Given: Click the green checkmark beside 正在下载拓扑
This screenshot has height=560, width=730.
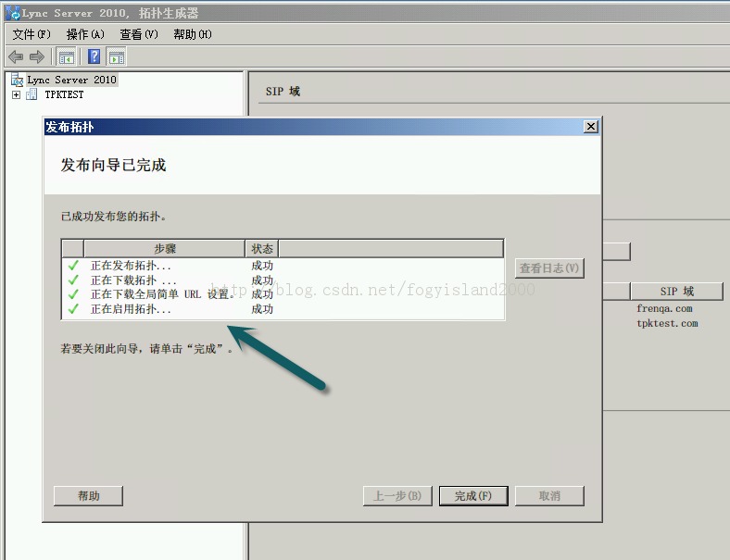Looking at the screenshot, I should (73, 280).
